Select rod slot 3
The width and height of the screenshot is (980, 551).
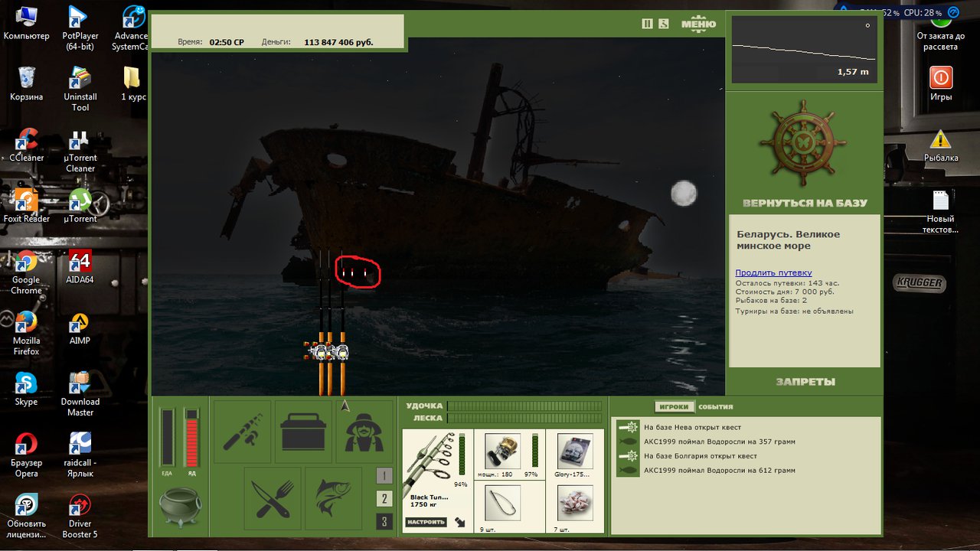(x=384, y=522)
